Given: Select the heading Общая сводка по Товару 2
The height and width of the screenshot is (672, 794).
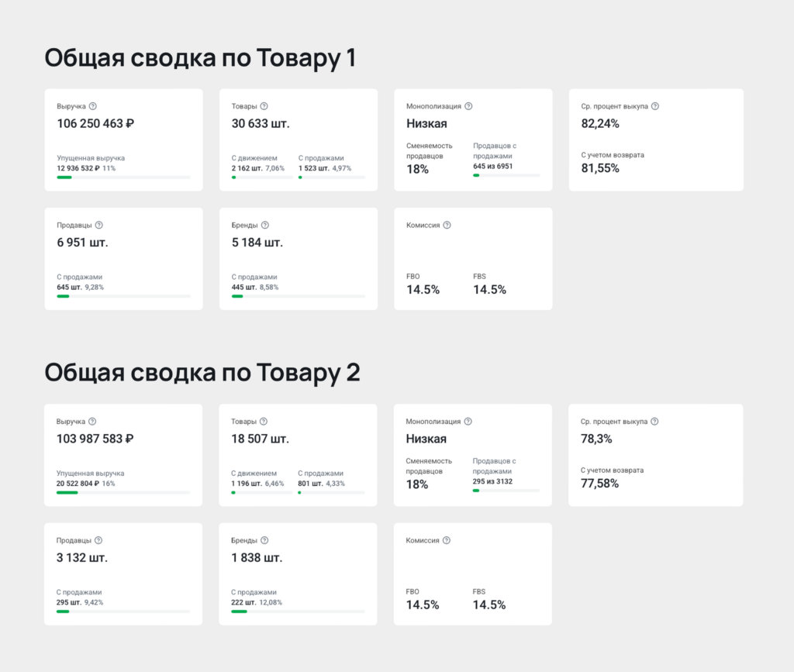Looking at the screenshot, I should coord(202,373).
